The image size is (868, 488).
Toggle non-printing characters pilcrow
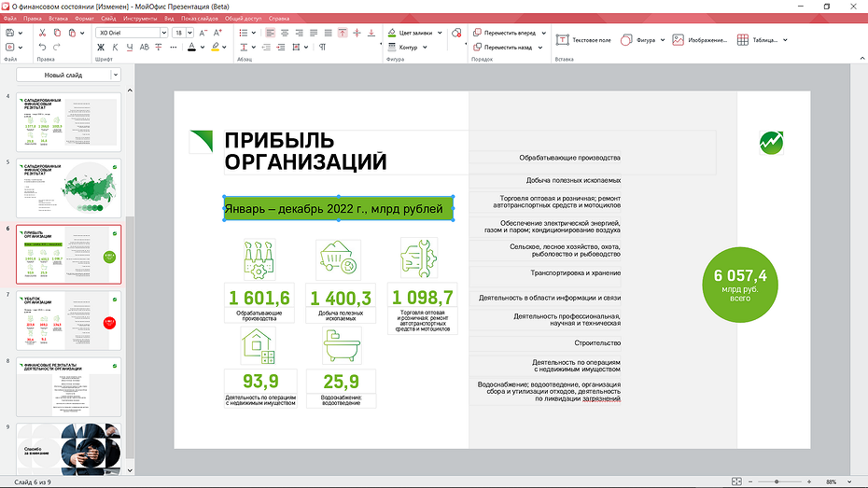coord(322,48)
